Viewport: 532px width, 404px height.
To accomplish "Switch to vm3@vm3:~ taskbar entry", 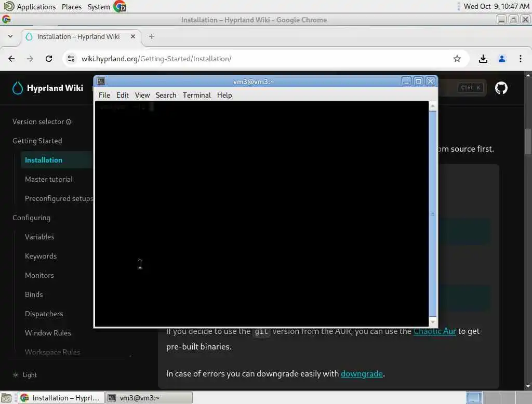I will (149, 398).
